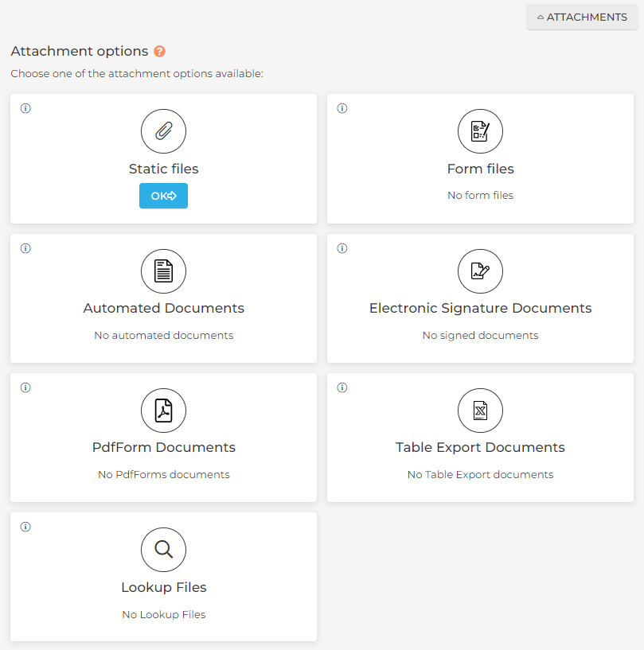Select the Lookup Files title
This screenshot has width=644, height=650.
click(163, 587)
